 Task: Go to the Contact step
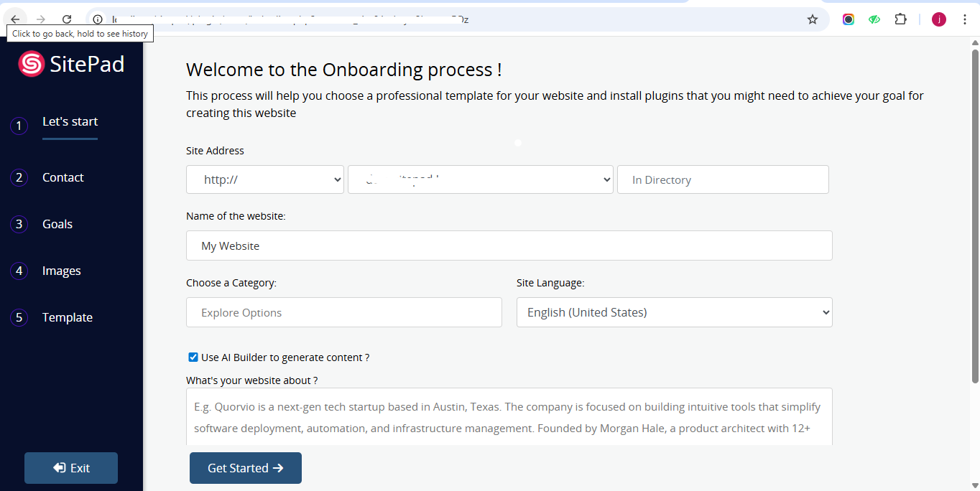click(63, 177)
